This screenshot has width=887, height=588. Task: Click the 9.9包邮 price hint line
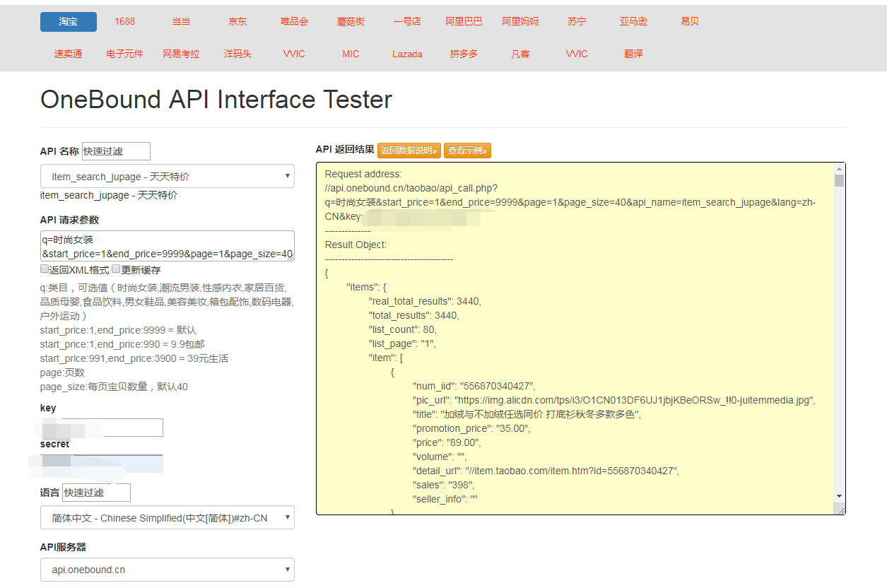pyautogui.click(x=122, y=344)
